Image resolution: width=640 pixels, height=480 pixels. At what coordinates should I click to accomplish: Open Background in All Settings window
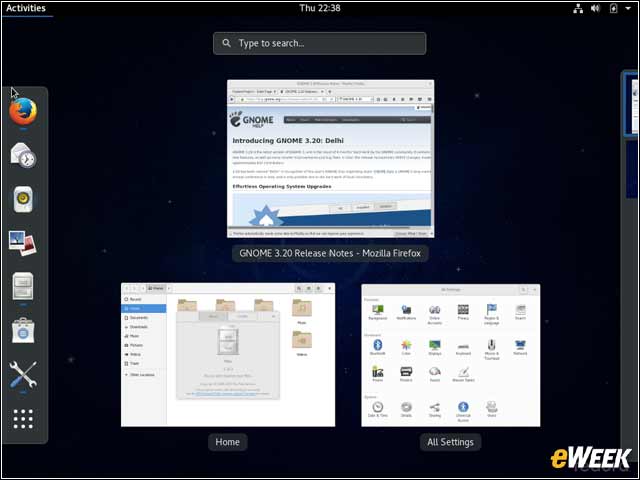378,312
